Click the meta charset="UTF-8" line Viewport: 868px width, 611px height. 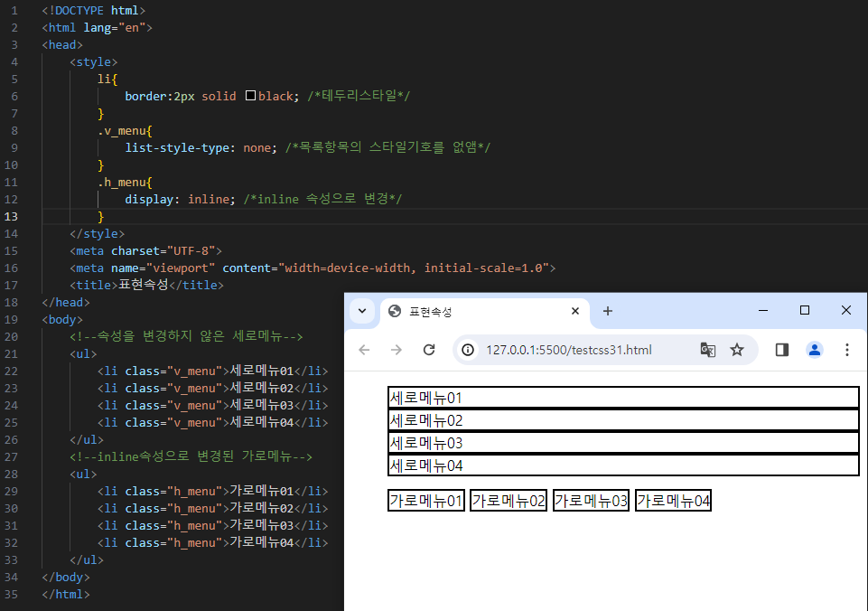pos(145,251)
